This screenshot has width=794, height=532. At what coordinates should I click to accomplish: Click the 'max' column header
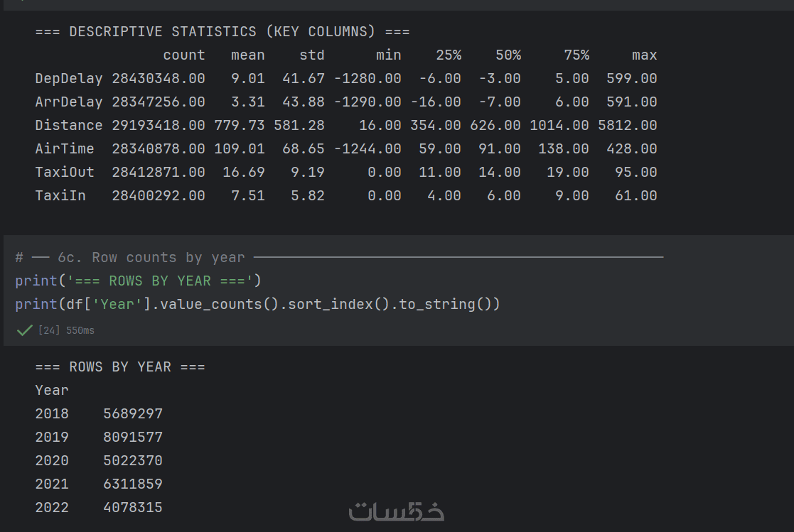pos(644,55)
